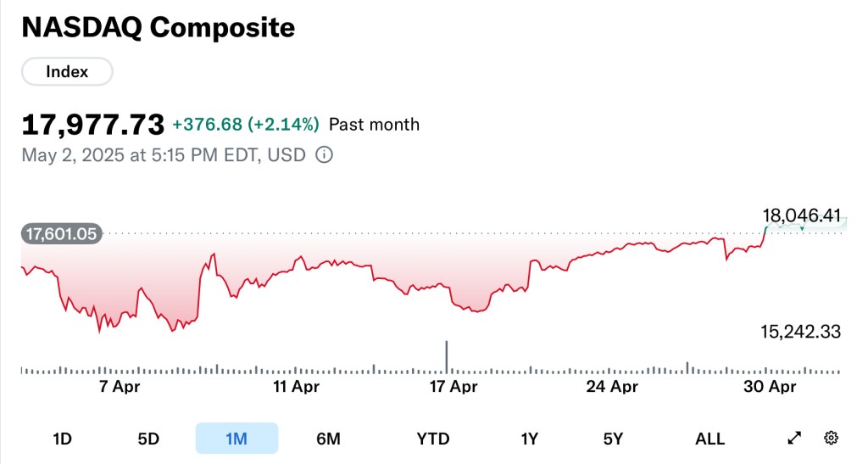
Task: Click the 7 Apr date label
Action: click(120, 387)
